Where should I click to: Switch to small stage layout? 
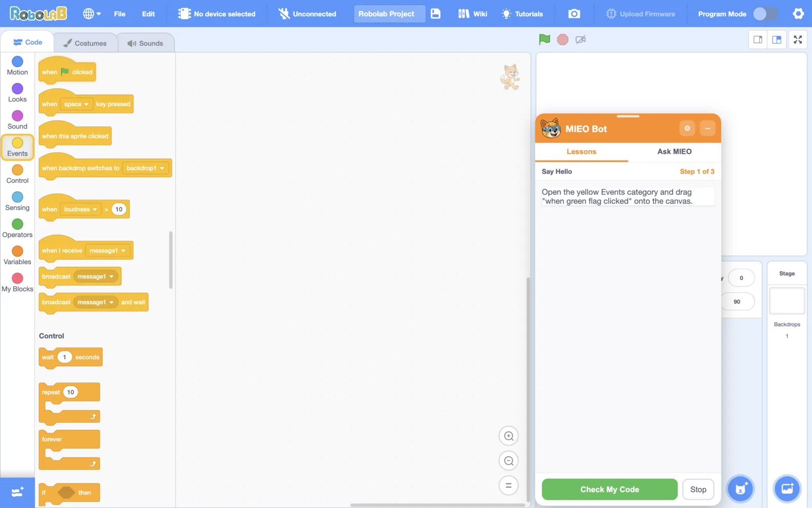coord(758,40)
